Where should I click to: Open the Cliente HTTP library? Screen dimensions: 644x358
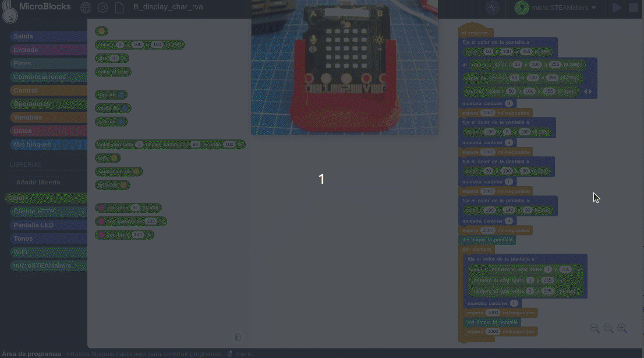point(48,212)
